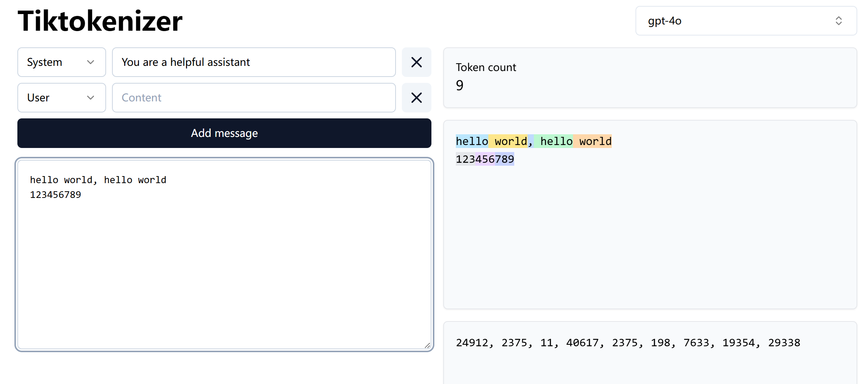Click token ID 24912
This screenshot has width=868, height=384.
[x=472, y=343]
